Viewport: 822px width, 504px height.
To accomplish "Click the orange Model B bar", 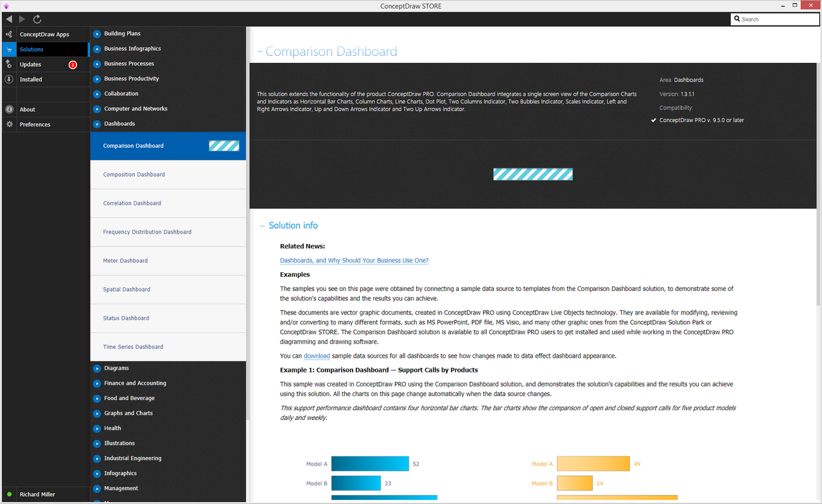I will 575,483.
